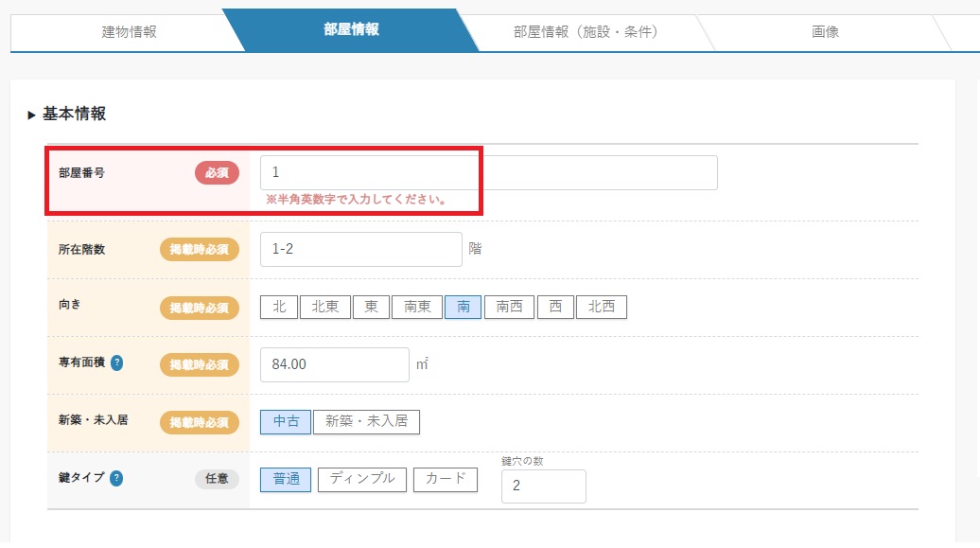Image resolution: width=980 pixels, height=548 pixels.
Task: Click the 専有面積 input field
Action: click(335, 364)
